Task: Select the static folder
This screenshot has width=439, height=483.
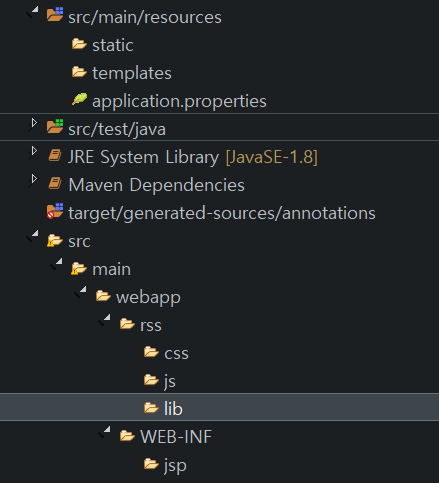Action: (103, 45)
